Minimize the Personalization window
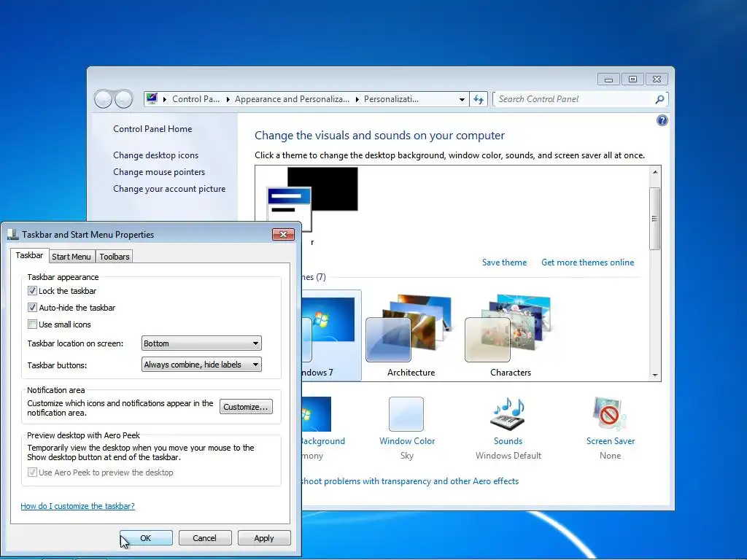 [x=608, y=79]
